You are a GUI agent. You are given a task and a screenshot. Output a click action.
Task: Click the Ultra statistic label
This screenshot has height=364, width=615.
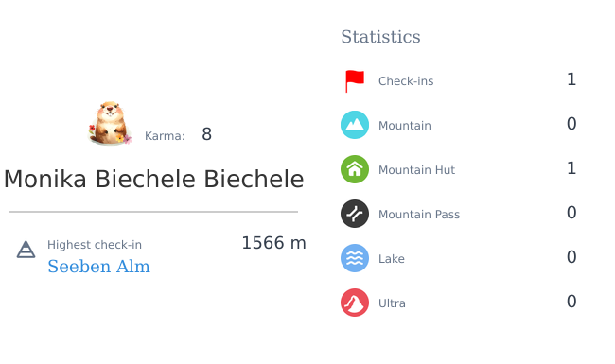pos(392,303)
